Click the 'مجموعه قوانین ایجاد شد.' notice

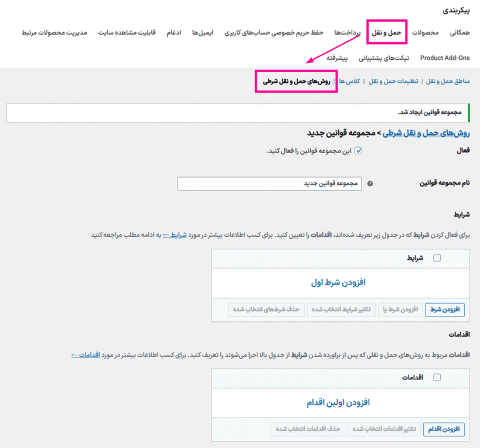(238, 113)
